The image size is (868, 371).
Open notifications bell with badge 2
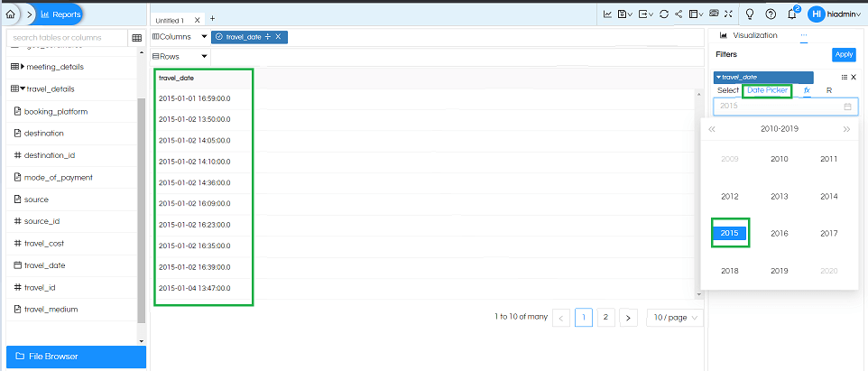(x=792, y=14)
